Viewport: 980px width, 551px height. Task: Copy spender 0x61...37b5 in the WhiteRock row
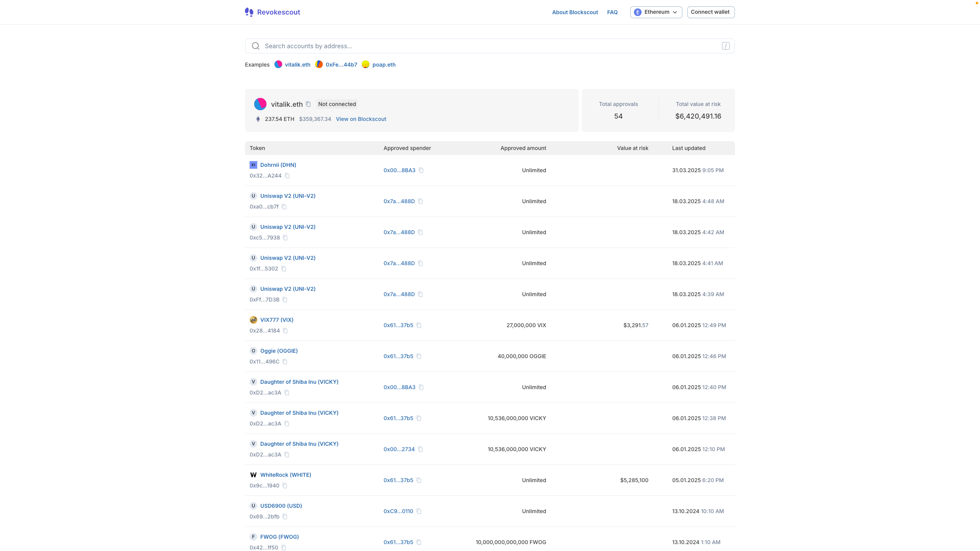(419, 480)
